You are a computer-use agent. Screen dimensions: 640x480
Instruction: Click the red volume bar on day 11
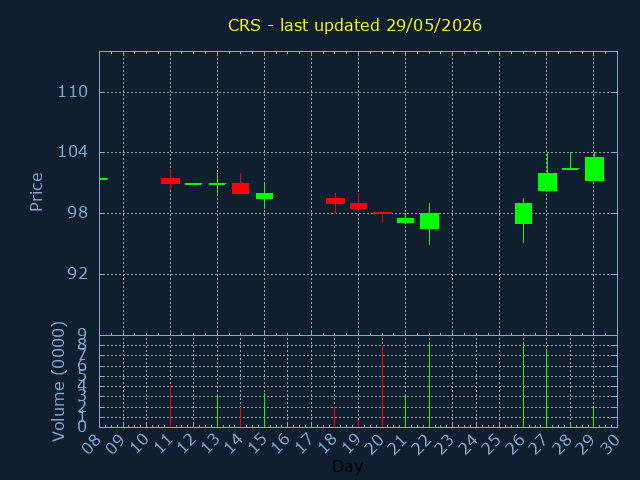(x=170, y=406)
